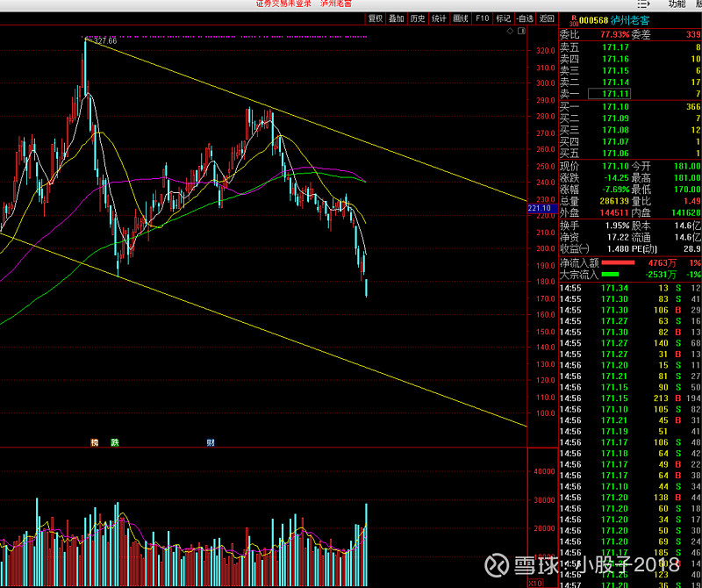The width and height of the screenshot is (702, 588).
Task: Click the 净资 value 17.22
Action: coord(619,237)
